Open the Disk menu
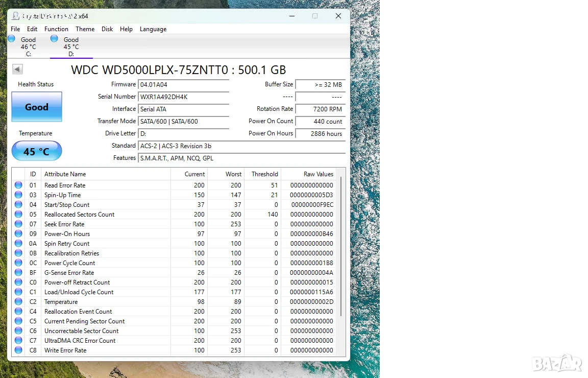 (x=107, y=29)
